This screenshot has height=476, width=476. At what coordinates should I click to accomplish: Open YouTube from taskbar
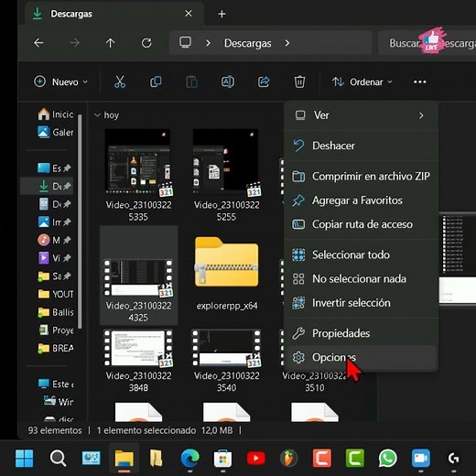coord(255,458)
